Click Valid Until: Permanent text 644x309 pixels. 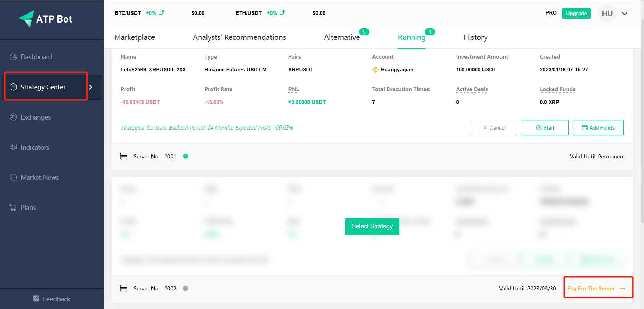pyautogui.click(x=597, y=157)
